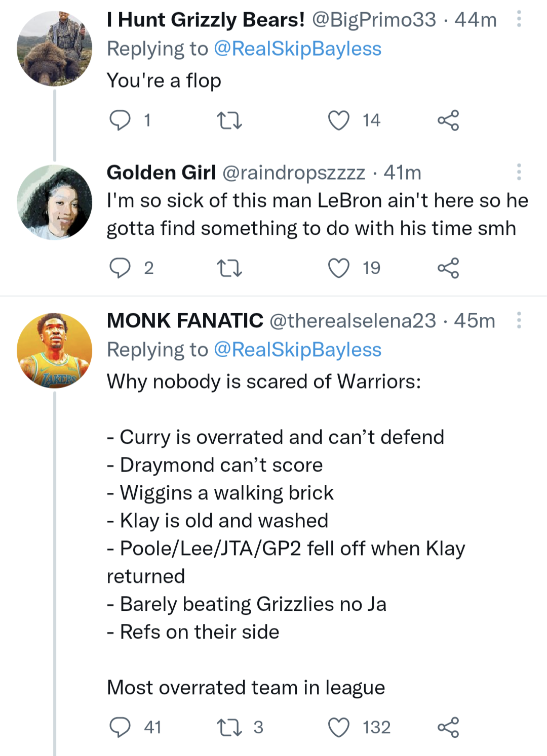Image resolution: width=547 pixels, height=756 pixels.
Task: Reply to BigPrimo33's "You're a flop" tweet
Action: point(120,120)
